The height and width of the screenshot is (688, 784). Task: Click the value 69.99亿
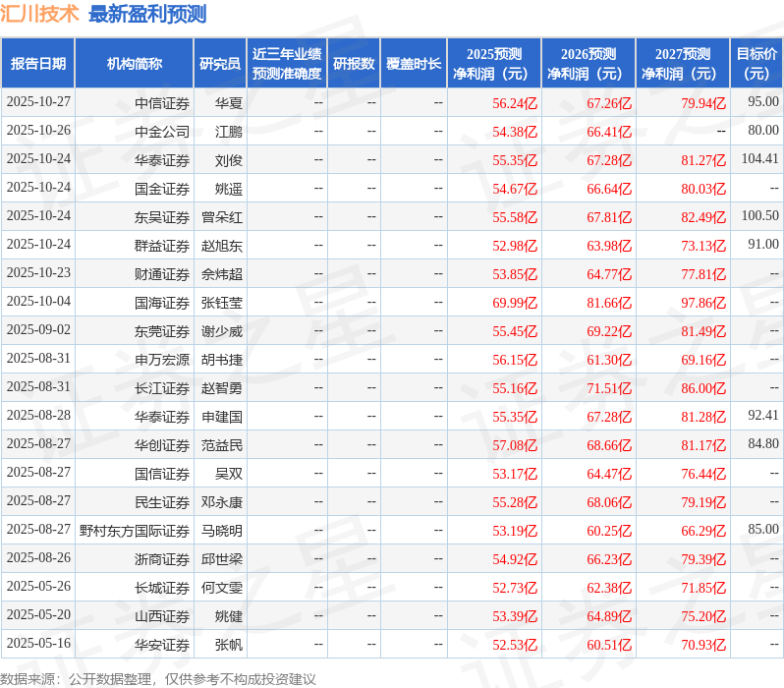coord(515,304)
